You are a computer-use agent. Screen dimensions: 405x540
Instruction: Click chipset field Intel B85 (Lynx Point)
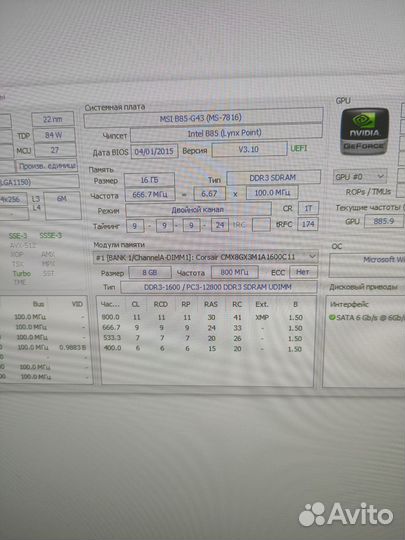click(226, 133)
